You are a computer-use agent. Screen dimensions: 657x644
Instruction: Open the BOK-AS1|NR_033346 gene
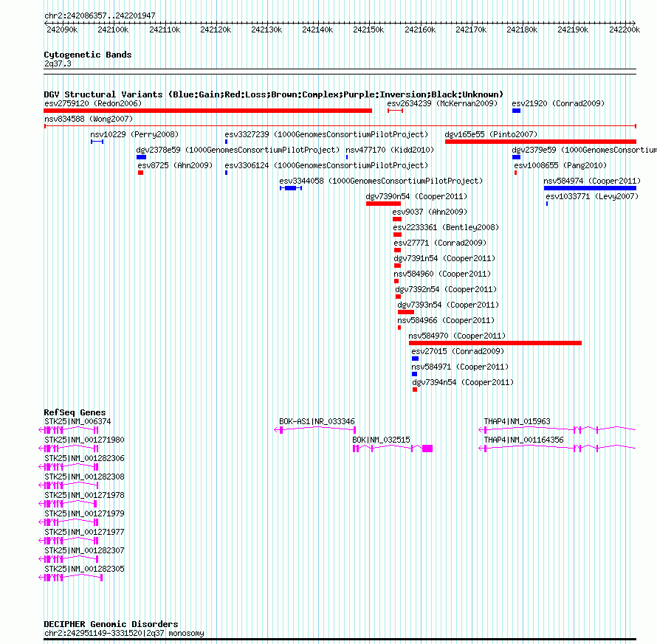pyautogui.click(x=317, y=421)
